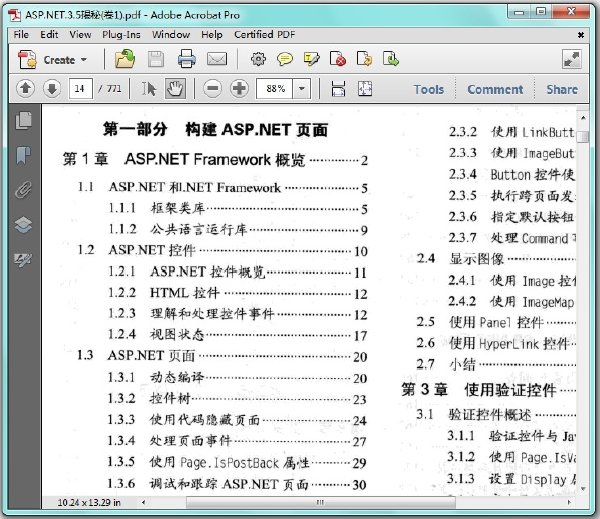Click the horizontal scrollbar right arrow

pos(569,502)
